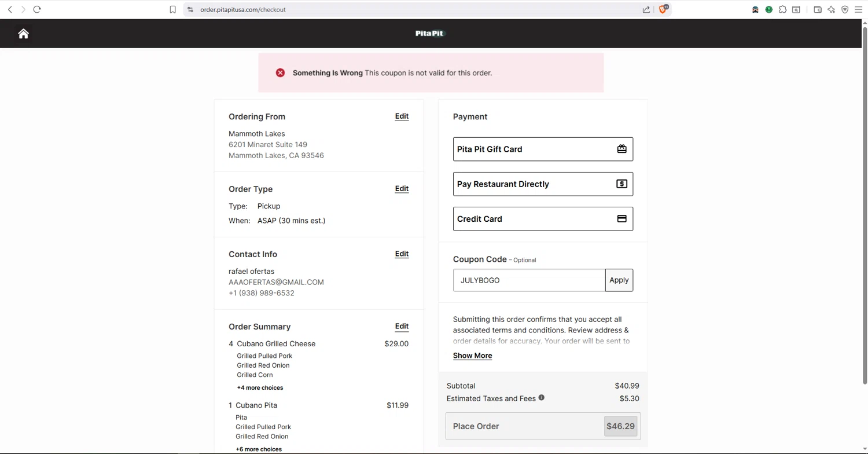Viewport: 868px width, 454px height.
Task: Click Place Order button
Action: coord(543,426)
